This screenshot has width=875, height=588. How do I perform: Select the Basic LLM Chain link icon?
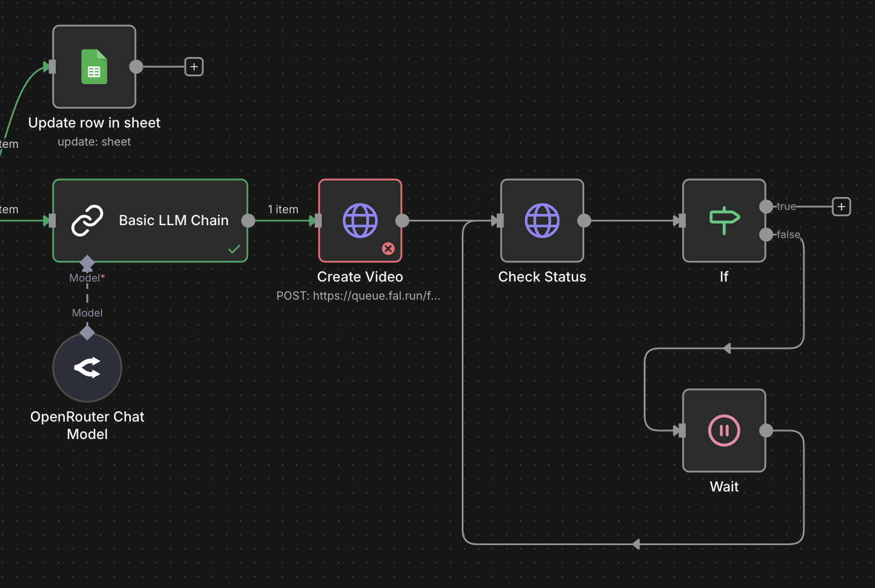point(88,221)
